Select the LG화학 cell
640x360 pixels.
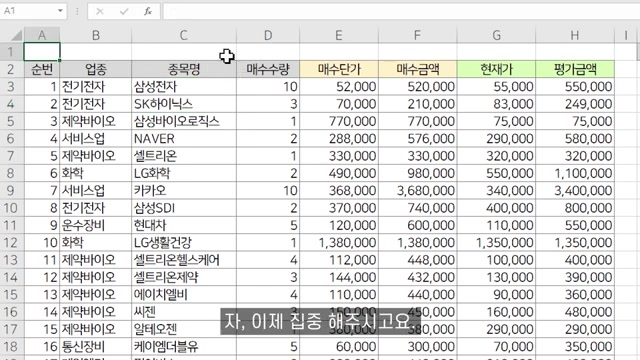pos(184,173)
